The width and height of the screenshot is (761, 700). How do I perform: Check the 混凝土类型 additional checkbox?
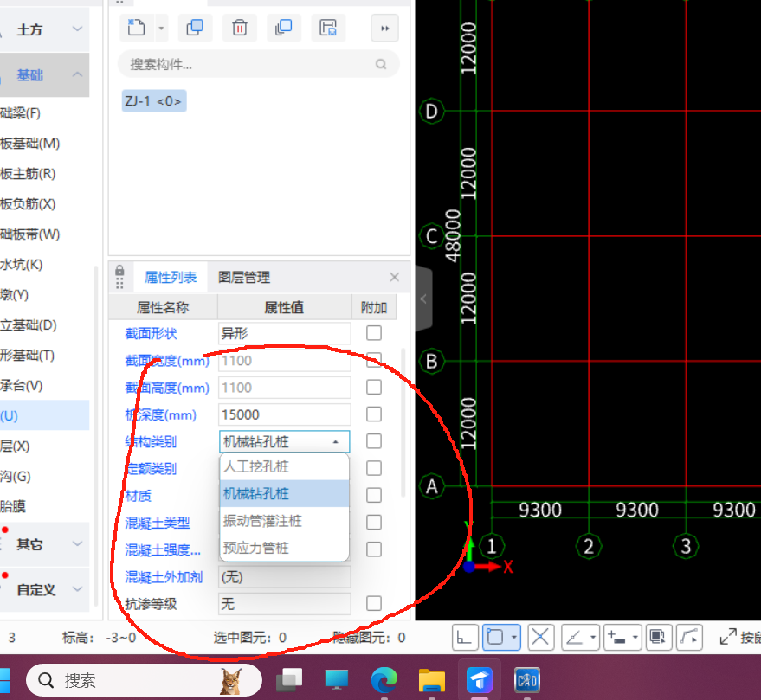click(374, 523)
